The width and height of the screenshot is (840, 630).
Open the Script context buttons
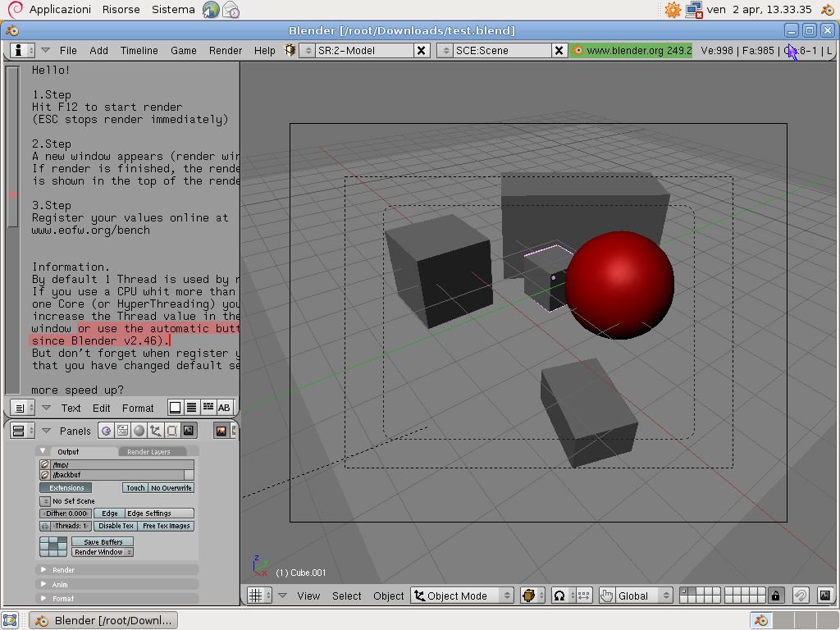123,431
